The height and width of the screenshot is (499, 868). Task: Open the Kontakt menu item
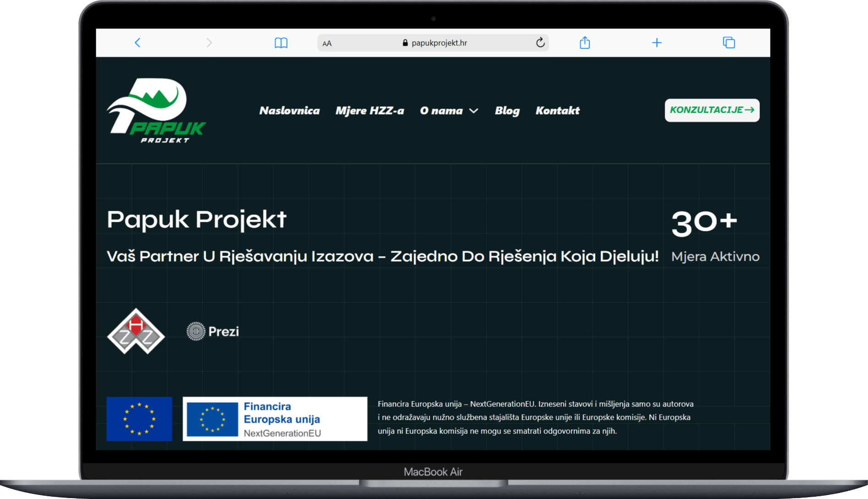coord(557,110)
